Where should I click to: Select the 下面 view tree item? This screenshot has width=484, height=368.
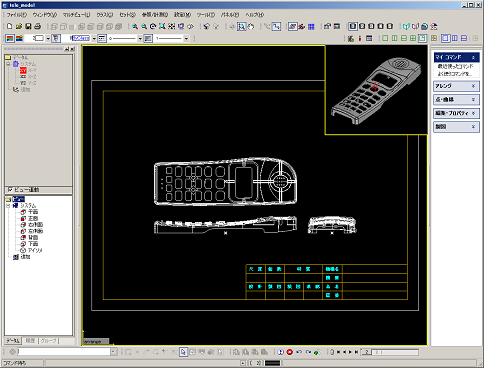(33, 244)
